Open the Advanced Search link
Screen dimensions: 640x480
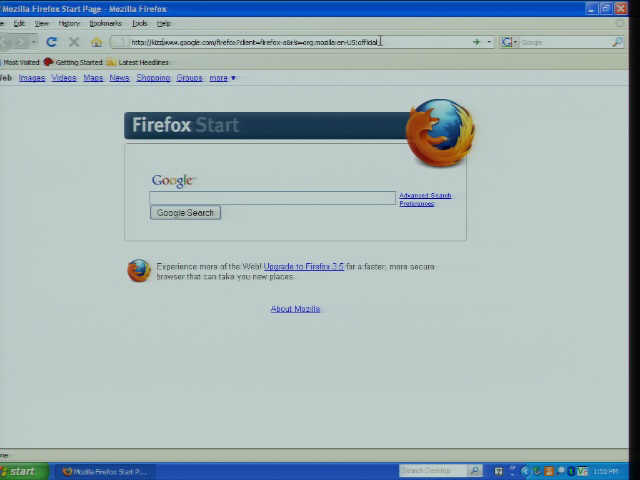(425, 196)
